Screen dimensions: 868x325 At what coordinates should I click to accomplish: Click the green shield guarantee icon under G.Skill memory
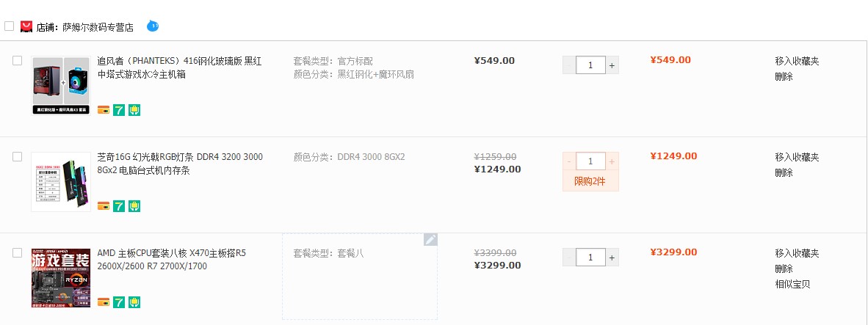134,205
